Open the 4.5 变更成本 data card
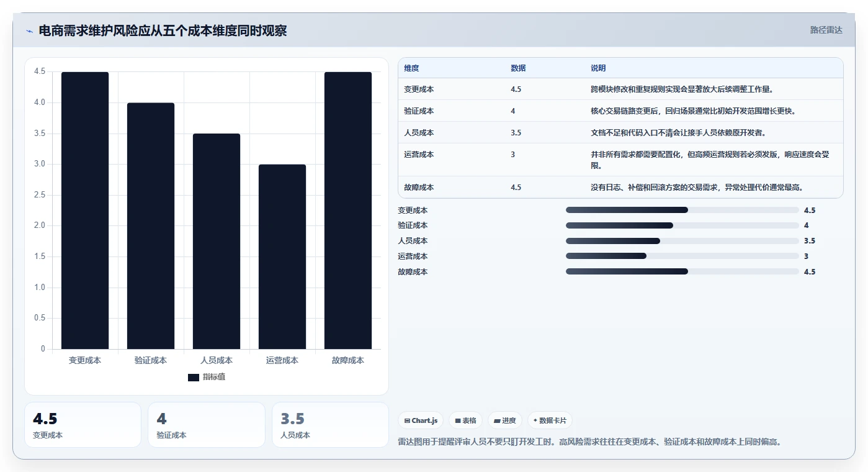This screenshot has width=868, height=472. click(x=83, y=425)
